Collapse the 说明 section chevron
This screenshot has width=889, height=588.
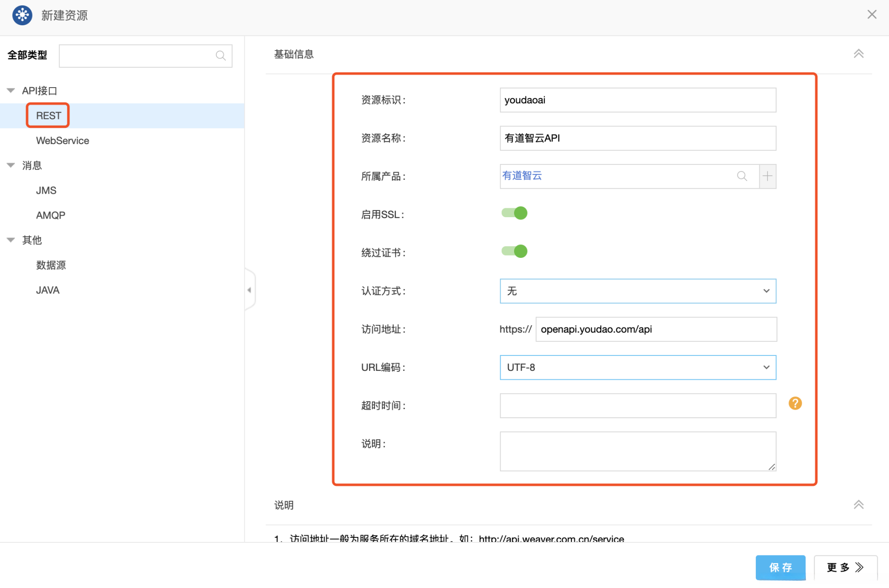coord(859,504)
